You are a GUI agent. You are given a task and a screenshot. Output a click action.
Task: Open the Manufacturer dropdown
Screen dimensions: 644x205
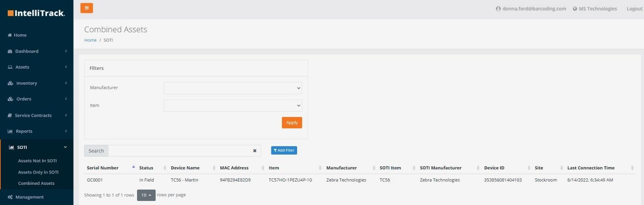tap(233, 88)
